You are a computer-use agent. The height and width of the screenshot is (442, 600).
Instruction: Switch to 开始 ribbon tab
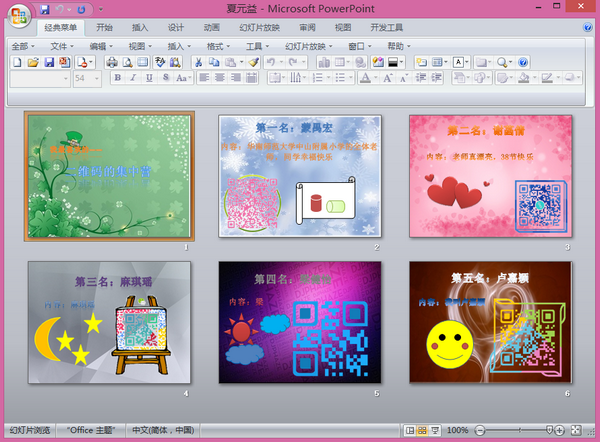tap(104, 28)
